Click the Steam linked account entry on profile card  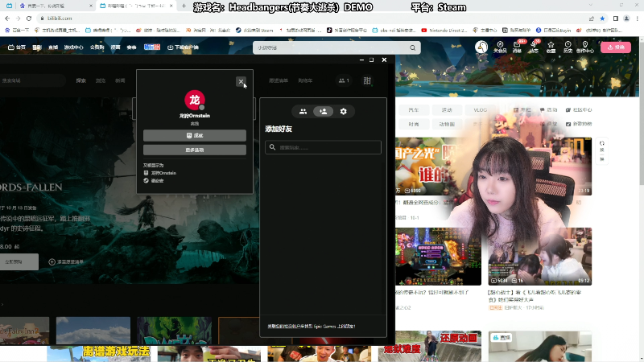[x=154, y=180]
